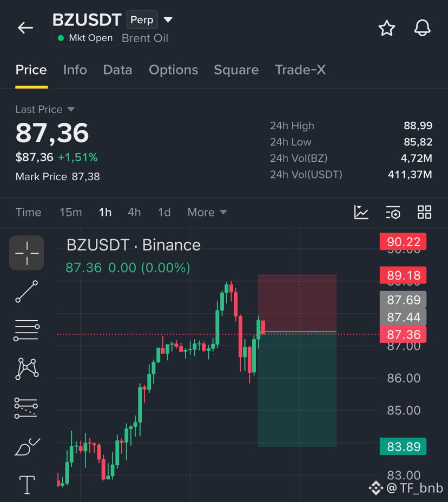Open price alerts via bell icon
Viewport: 448px width, 502px height.
422,28
